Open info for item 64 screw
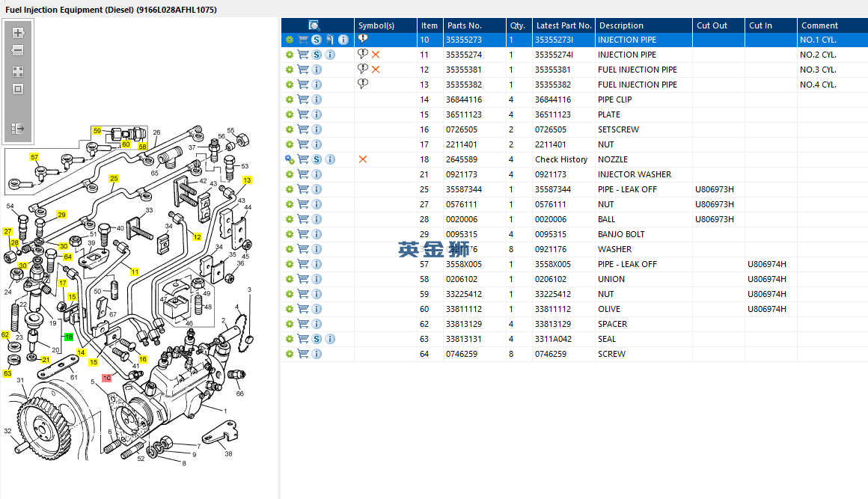The image size is (868, 499). tap(317, 354)
